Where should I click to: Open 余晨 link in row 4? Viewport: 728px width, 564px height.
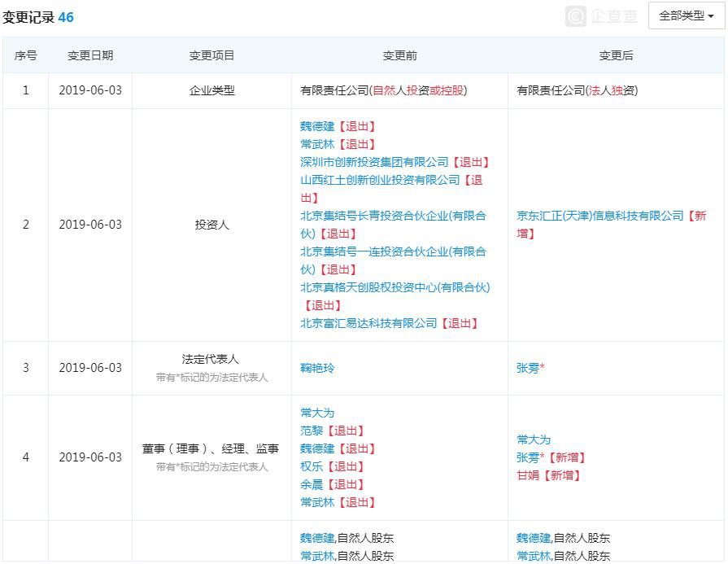(x=312, y=485)
